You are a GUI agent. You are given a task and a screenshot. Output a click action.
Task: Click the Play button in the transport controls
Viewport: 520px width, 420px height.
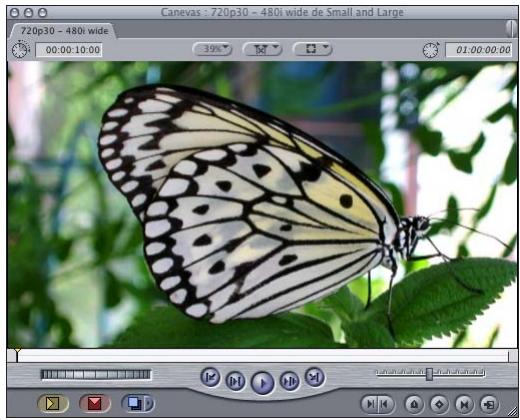(262, 383)
